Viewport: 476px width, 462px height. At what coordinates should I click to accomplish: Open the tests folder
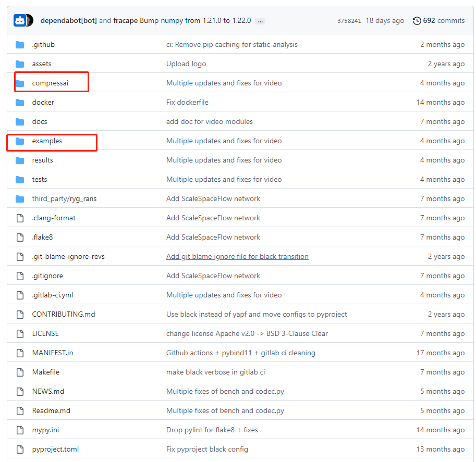click(40, 179)
